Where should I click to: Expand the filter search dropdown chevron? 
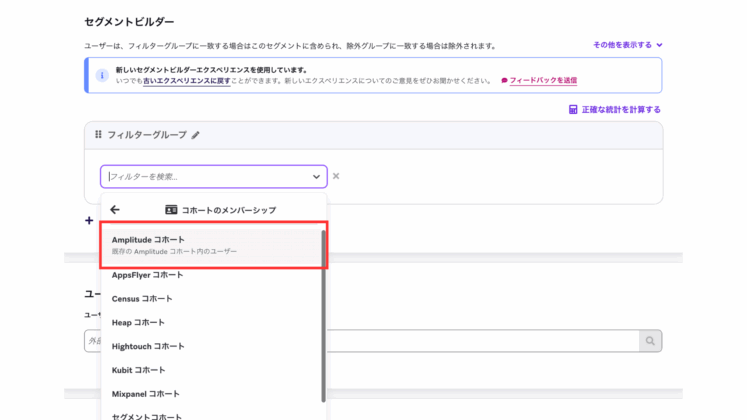pyautogui.click(x=317, y=177)
